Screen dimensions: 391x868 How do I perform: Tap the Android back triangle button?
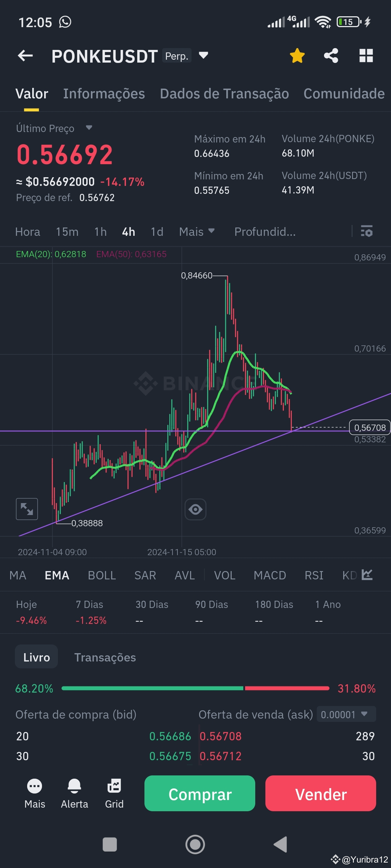click(280, 844)
